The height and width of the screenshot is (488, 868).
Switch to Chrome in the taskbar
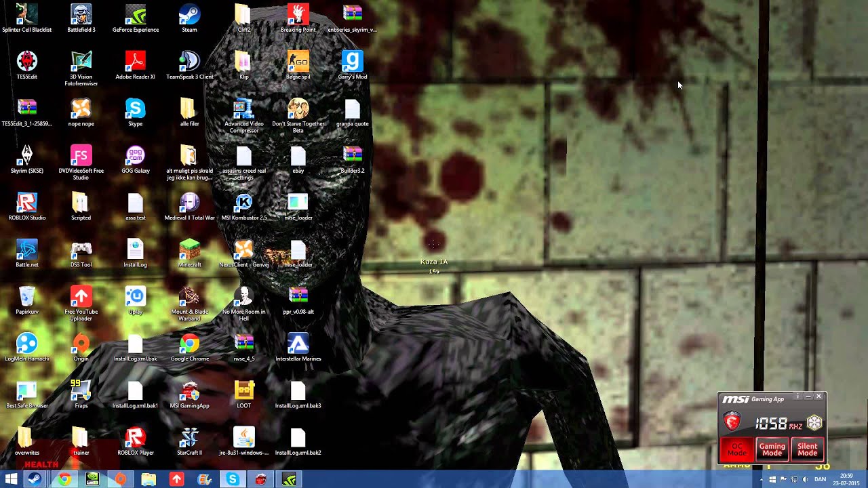64,479
